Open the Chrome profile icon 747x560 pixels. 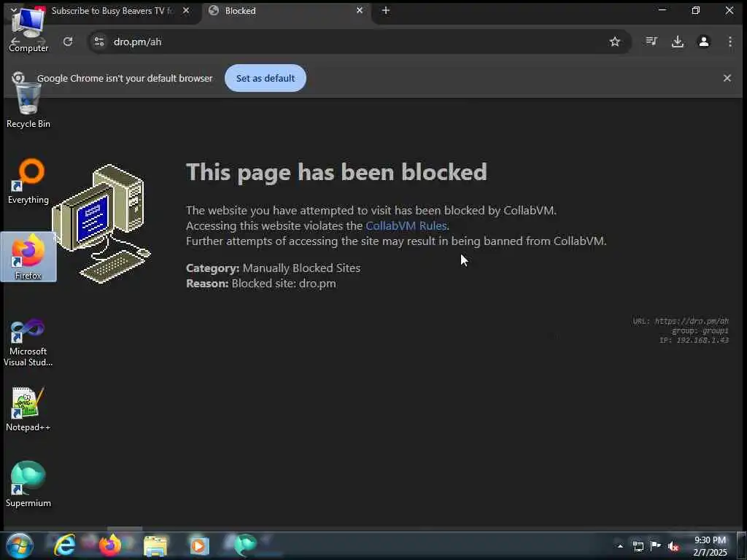pyautogui.click(x=704, y=42)
